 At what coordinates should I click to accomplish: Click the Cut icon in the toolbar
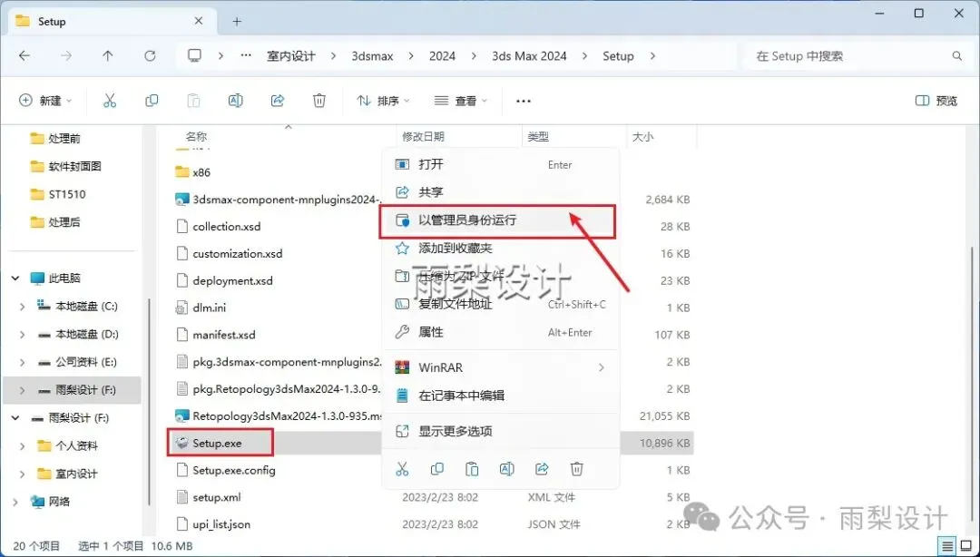point(110,101)
